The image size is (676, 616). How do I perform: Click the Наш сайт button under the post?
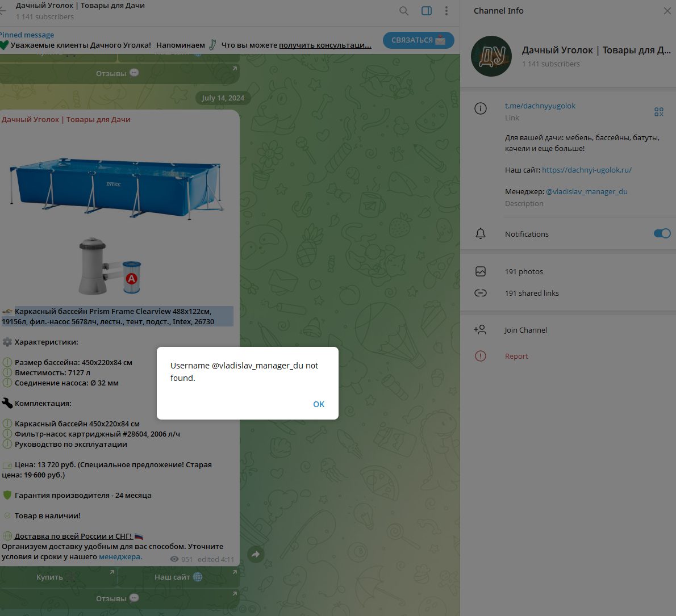point(178,577)
